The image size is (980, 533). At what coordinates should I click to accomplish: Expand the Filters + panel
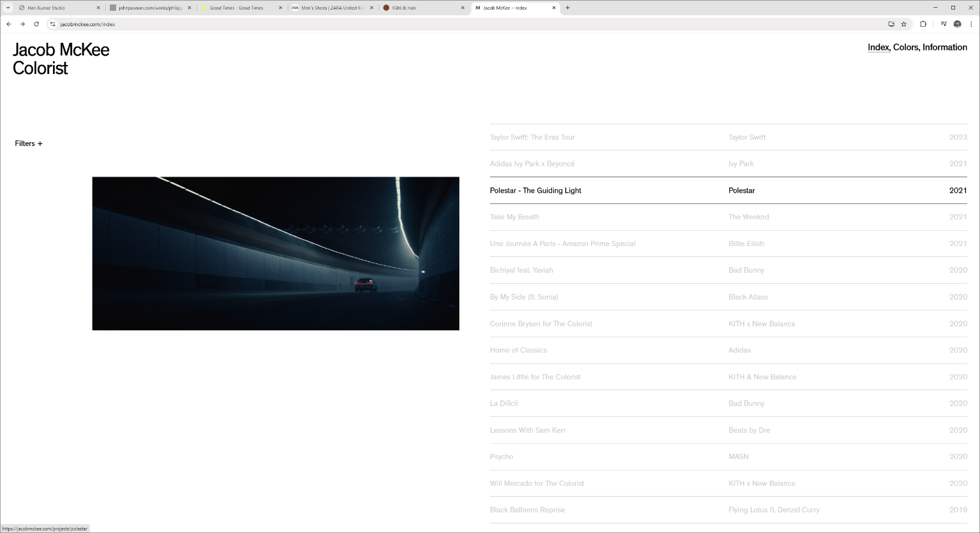29,143
